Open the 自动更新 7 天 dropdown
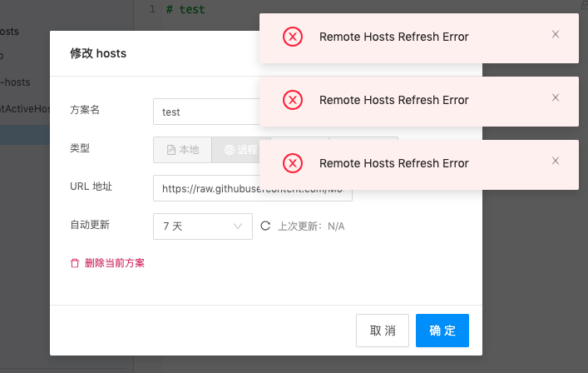The height and width of the screenshot is (373, 588). coord(203,226)
